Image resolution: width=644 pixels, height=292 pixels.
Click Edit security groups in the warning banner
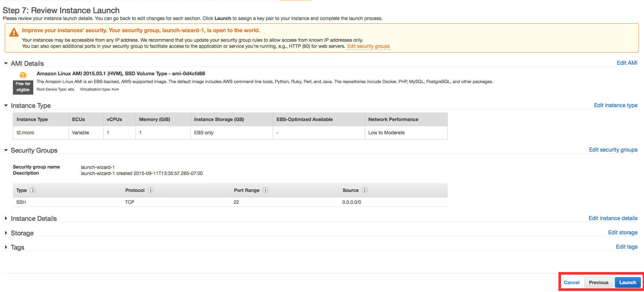click(369, 46)
